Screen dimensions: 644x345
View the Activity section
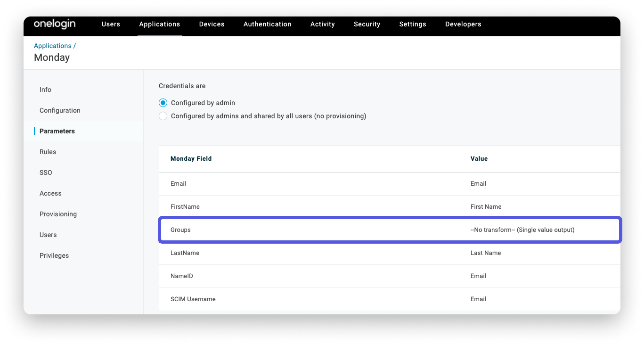(322, 24)
